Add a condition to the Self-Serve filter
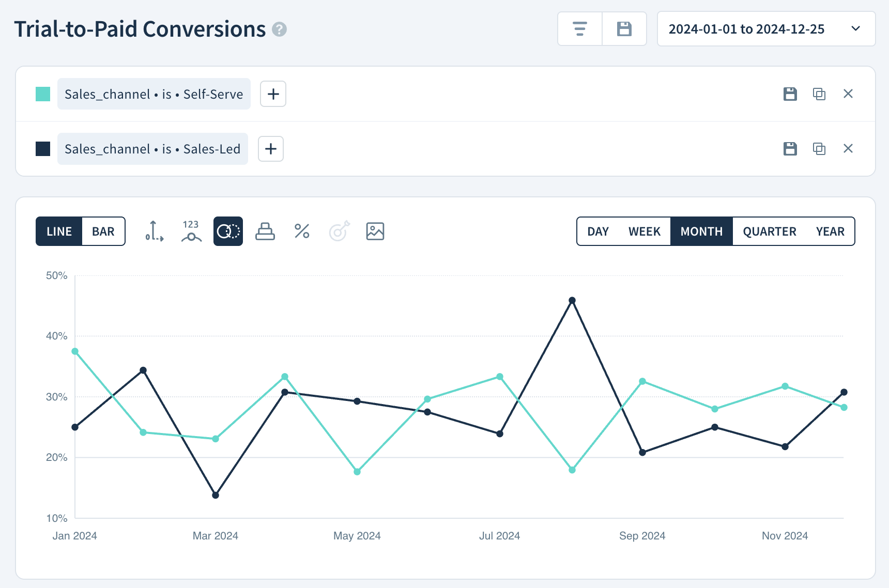This screenshot has width=889, height=588. [273, 94]
